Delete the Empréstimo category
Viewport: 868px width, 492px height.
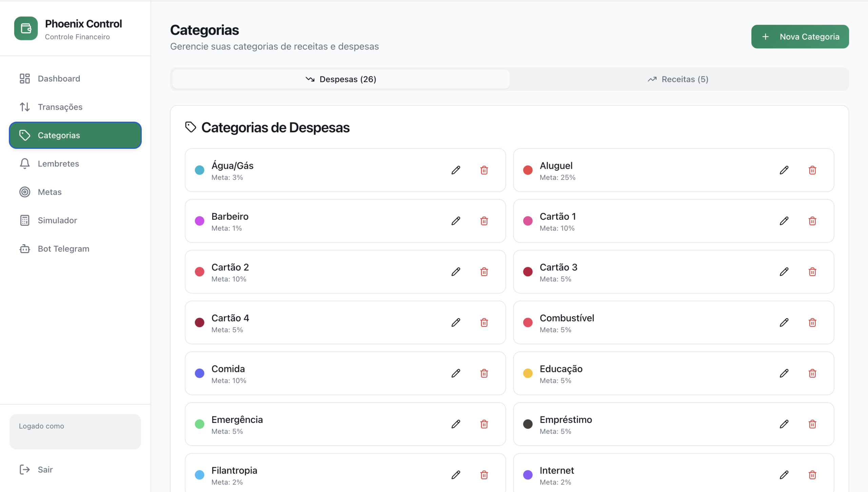pyautogui.click(x=812, y=424)
